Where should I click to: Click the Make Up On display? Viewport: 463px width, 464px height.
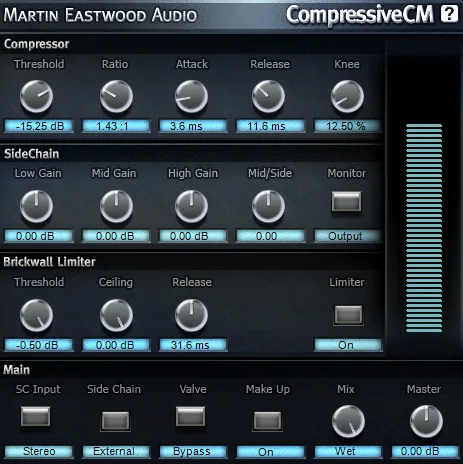270,452
